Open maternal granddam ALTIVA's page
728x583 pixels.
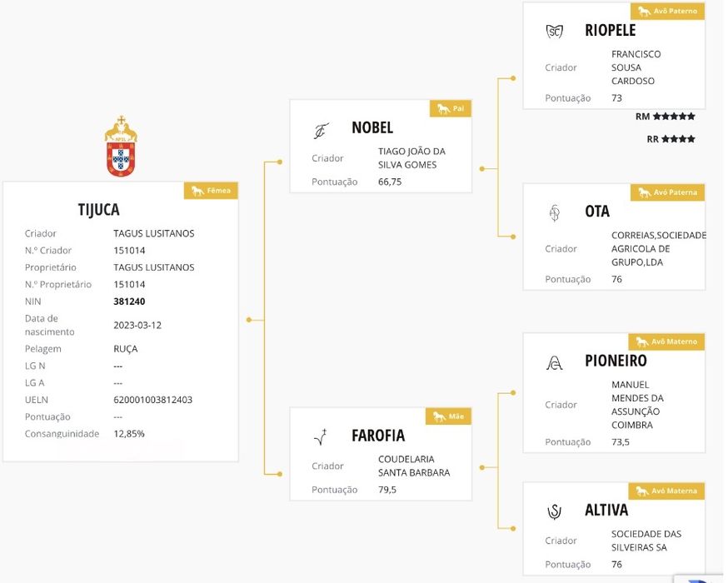[x=606, y=510]
